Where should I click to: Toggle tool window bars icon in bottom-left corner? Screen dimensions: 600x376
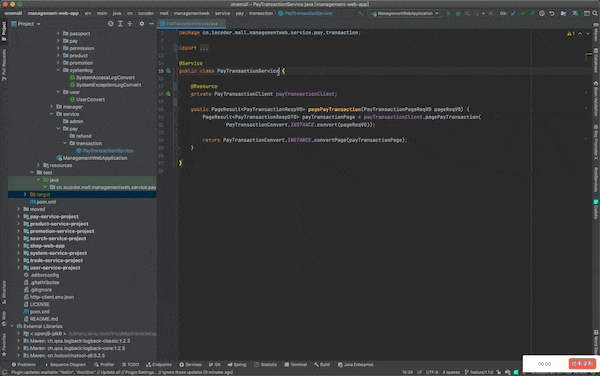pyautogui.click(x=4, y=372)
